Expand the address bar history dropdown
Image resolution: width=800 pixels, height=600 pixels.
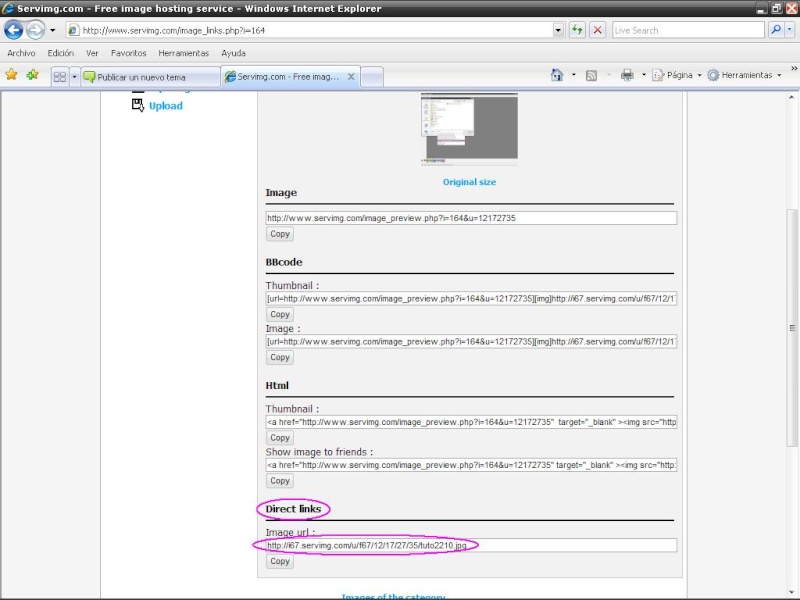(558, 31)
